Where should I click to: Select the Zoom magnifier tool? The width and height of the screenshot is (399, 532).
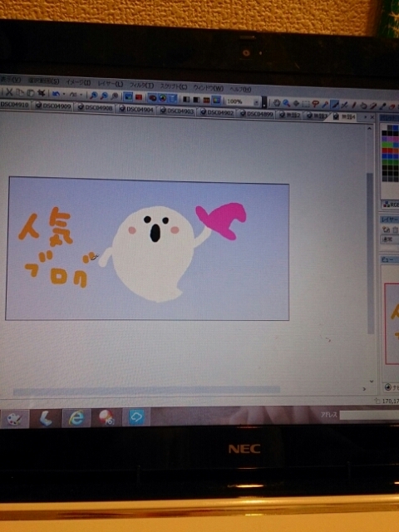[x=286, y=103]
